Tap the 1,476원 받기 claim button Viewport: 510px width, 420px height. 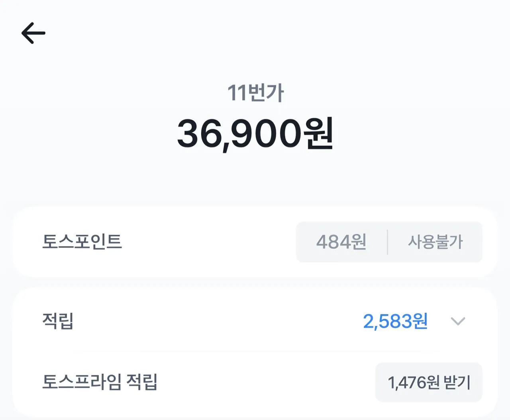tap(428, 382)
